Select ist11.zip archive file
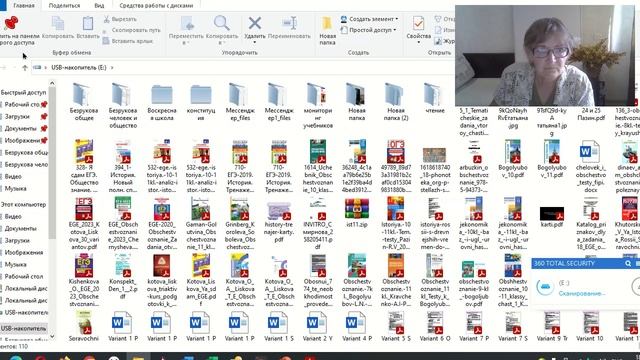The height and width of the screenshot is (360, 640). tap(357, 212)
